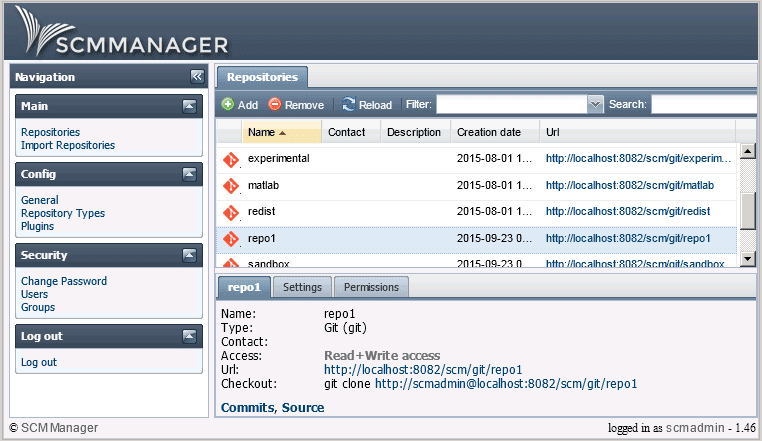Image resolution: width=762 pixels, height=441 pixels.
Task: Collapse the Navigation panel
Action: tap(197, 76)
